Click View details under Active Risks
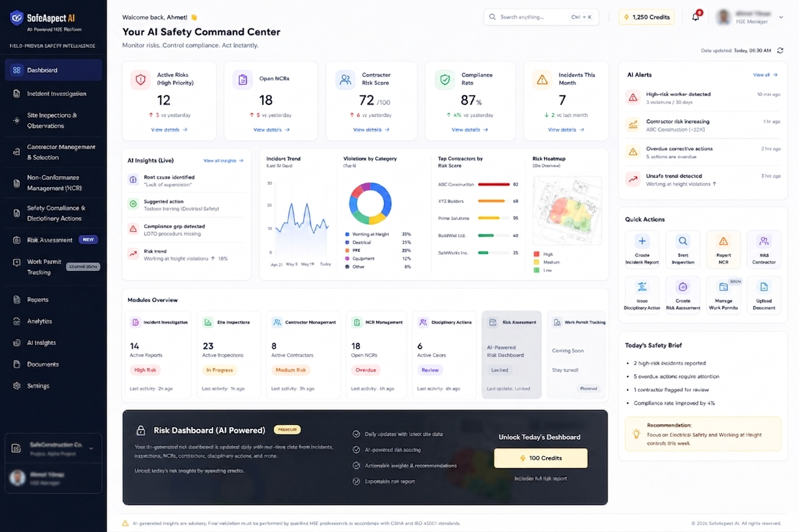Image resolution: width=799 pixels, height=532 pixels. point(169,130)
